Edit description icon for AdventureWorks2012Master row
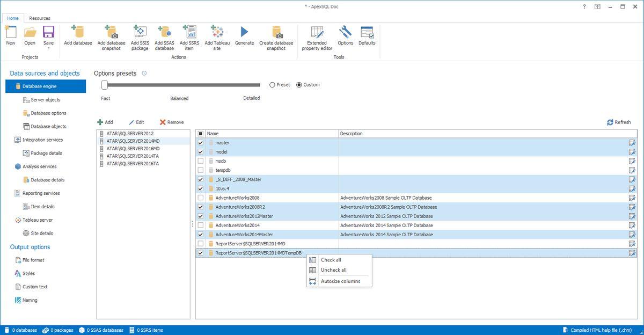Image resolution: width=644 pixels, height=335 pixels. pos(632,216)
